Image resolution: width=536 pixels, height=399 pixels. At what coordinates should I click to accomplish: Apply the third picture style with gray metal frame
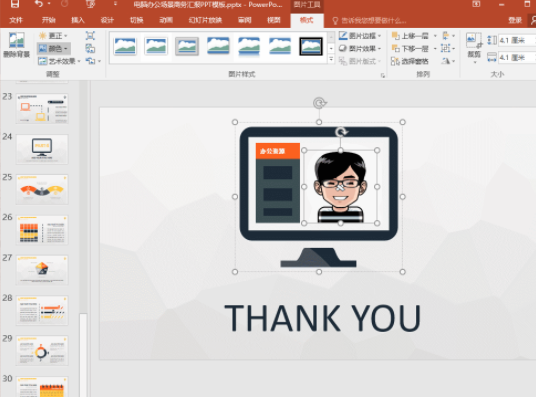point(187,46)
